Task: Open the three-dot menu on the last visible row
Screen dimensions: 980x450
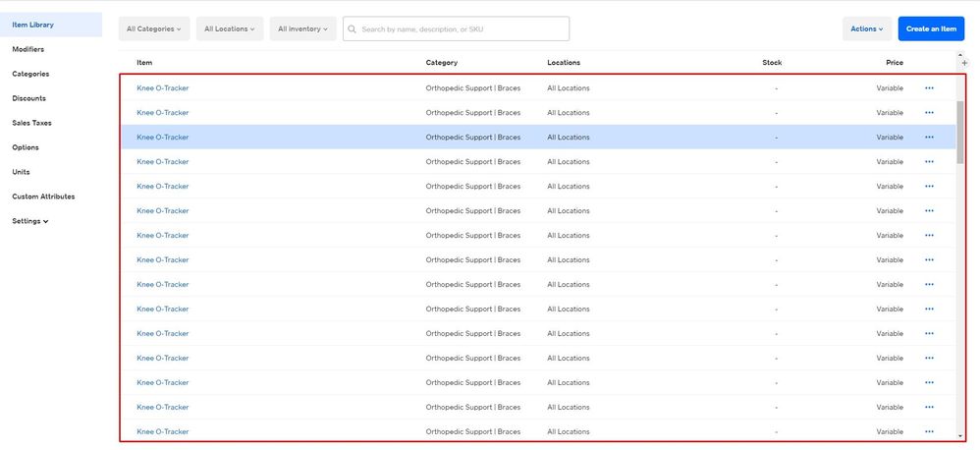Action: tap(929, 432)
